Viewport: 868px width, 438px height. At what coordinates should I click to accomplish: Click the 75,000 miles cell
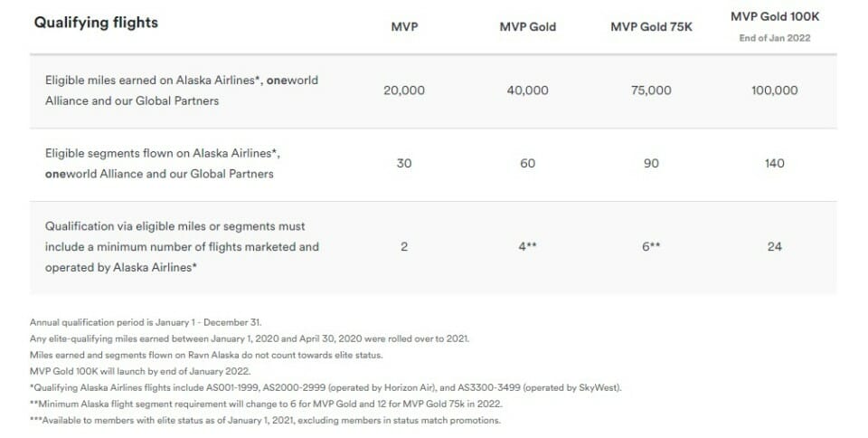(x=651, y=90)
